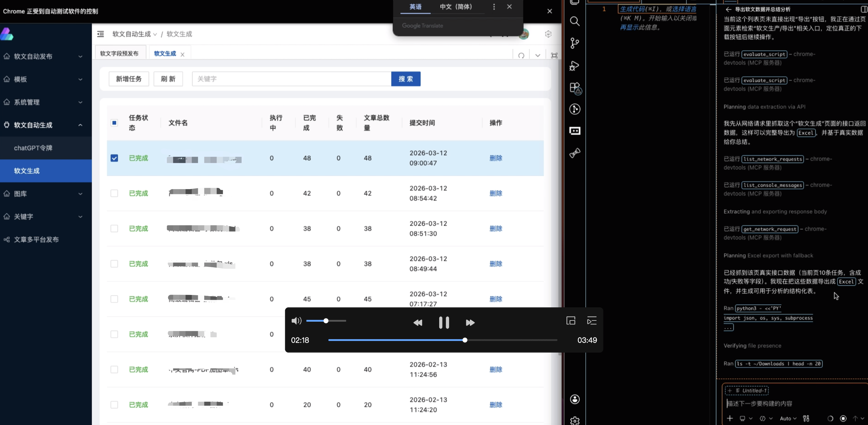Mute the video volume speaker icon

296,321
